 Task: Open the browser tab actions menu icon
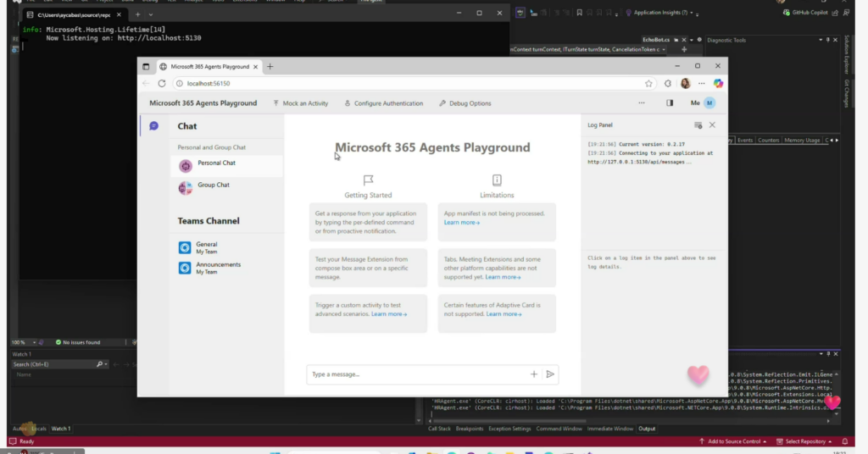tap(146, 66)
